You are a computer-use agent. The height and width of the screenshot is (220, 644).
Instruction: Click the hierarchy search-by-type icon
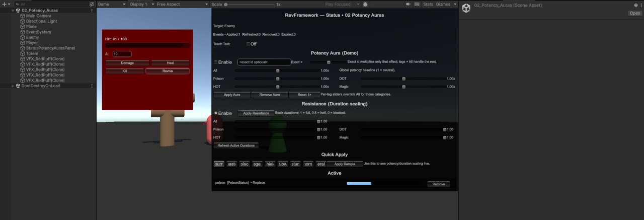pyautogui.click(x=92, y=4)
